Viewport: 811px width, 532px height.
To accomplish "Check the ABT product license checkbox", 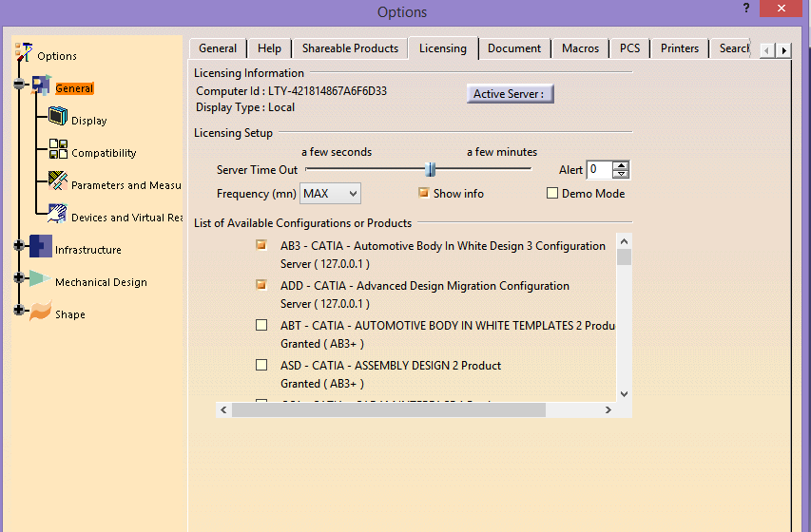I will 261,325.
